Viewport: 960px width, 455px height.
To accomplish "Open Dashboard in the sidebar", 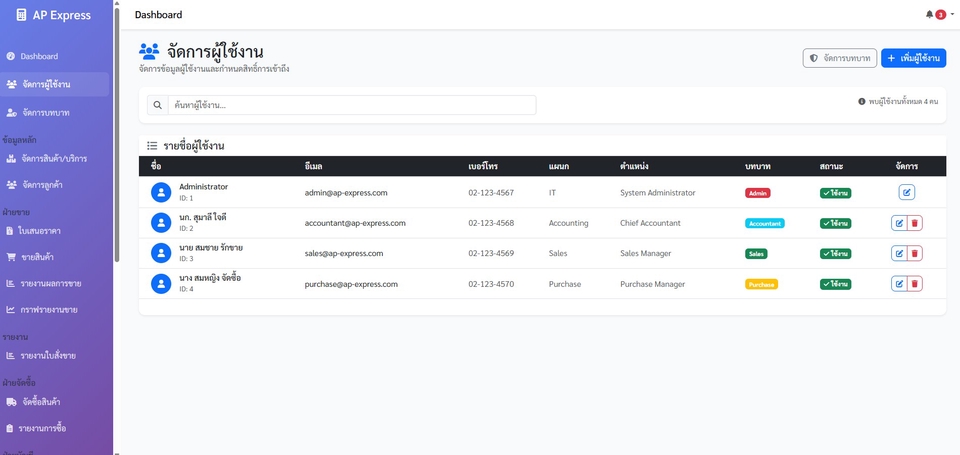I will pyautogui.click(x=39, y=56).
